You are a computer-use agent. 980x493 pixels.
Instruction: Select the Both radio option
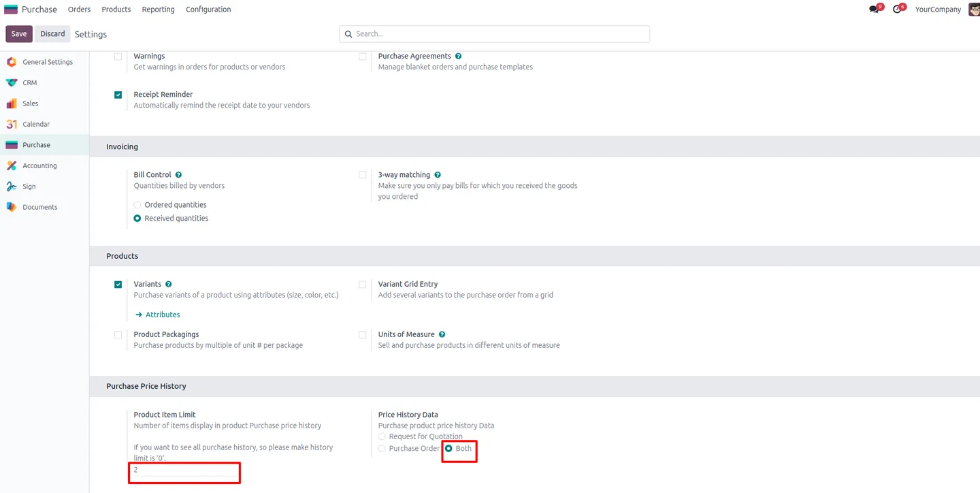coord(448,449)
